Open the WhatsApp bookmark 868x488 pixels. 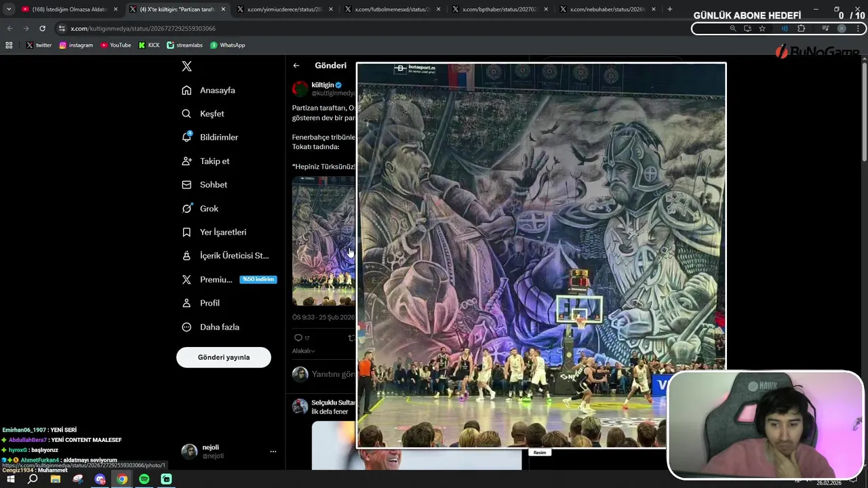(228, 45)
